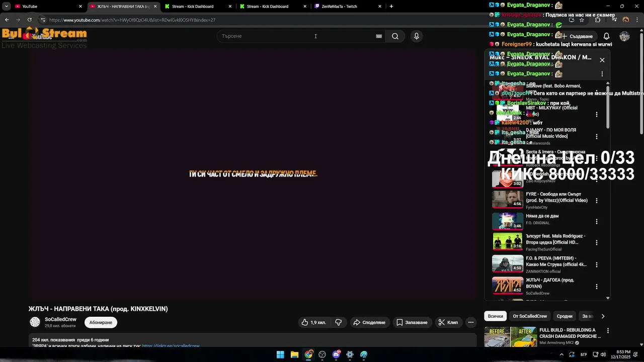Open OBS Studio from taskbar

[x=322, y=354]
